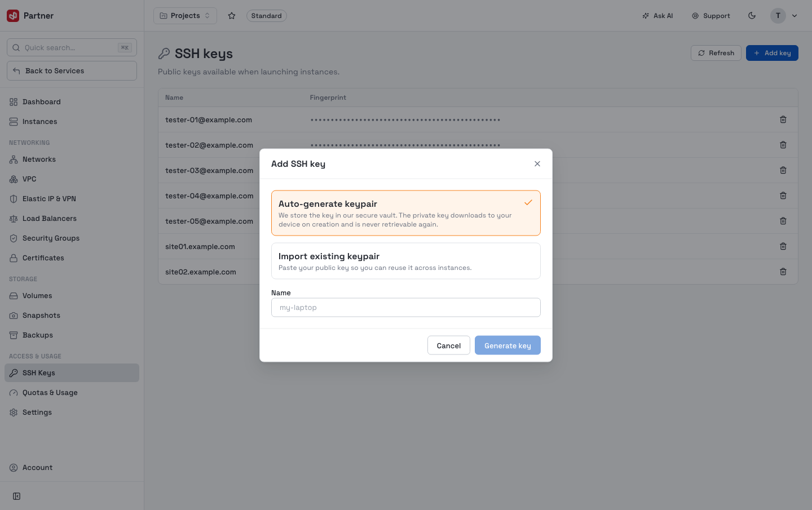Go Back to Services
This screenshot has height=510, width=812.
coord(72,70)
